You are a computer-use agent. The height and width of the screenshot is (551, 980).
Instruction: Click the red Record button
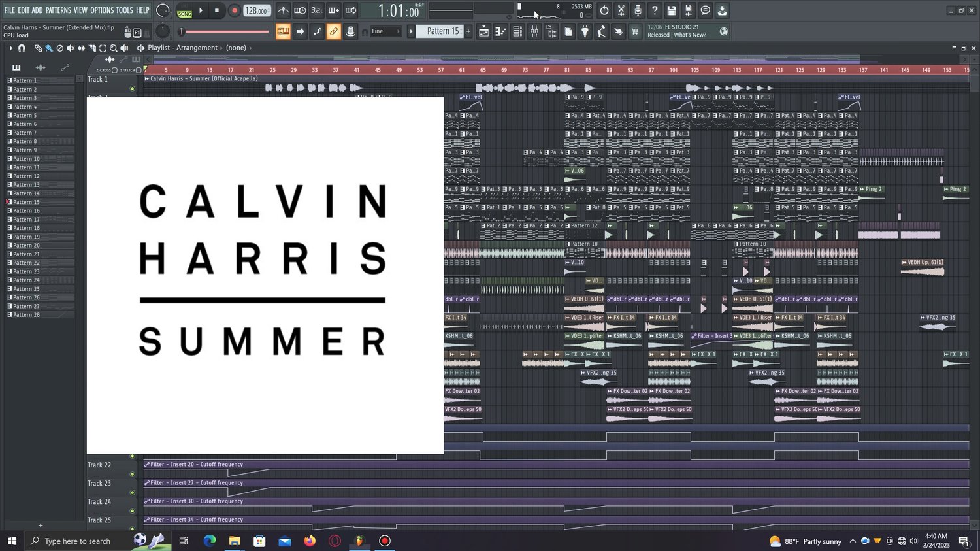(x=234, y=10)
